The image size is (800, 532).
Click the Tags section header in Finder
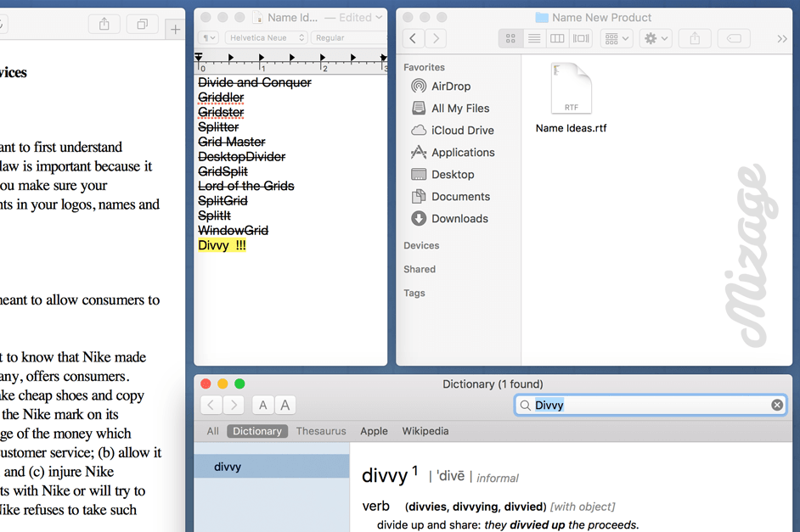tap(414, 293)
